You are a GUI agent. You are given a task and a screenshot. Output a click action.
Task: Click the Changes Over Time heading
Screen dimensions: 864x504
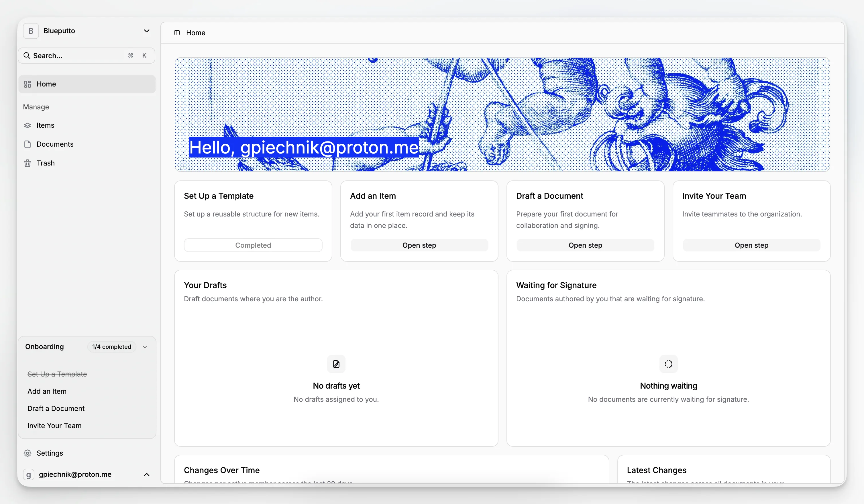pos(221,470)
